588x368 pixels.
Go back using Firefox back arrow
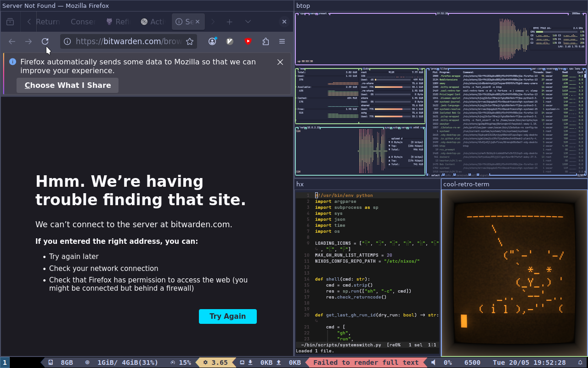(12, 41)
